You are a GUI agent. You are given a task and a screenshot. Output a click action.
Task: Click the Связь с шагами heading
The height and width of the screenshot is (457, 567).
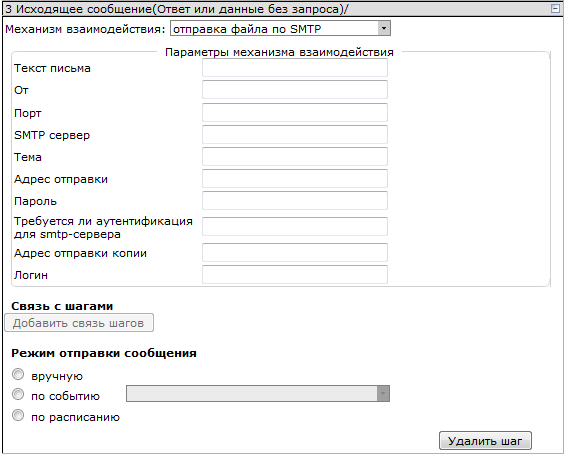click(62, 306)
